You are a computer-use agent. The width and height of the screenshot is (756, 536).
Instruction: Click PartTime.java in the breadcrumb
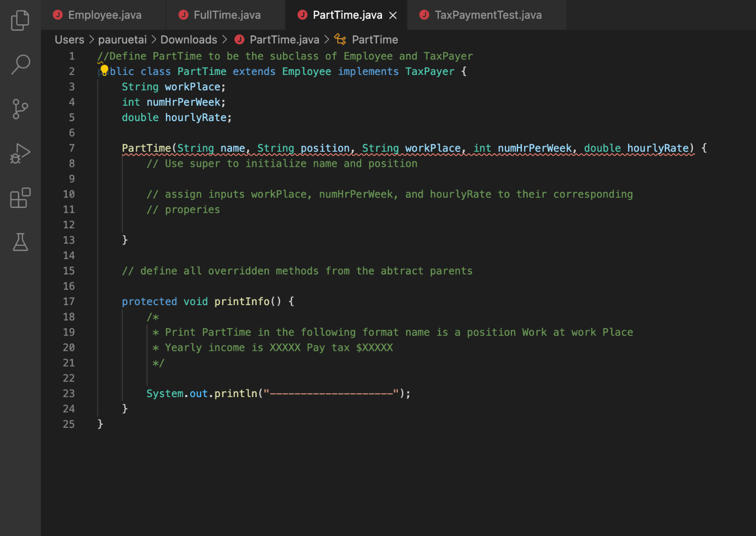(x=285, y=40)
